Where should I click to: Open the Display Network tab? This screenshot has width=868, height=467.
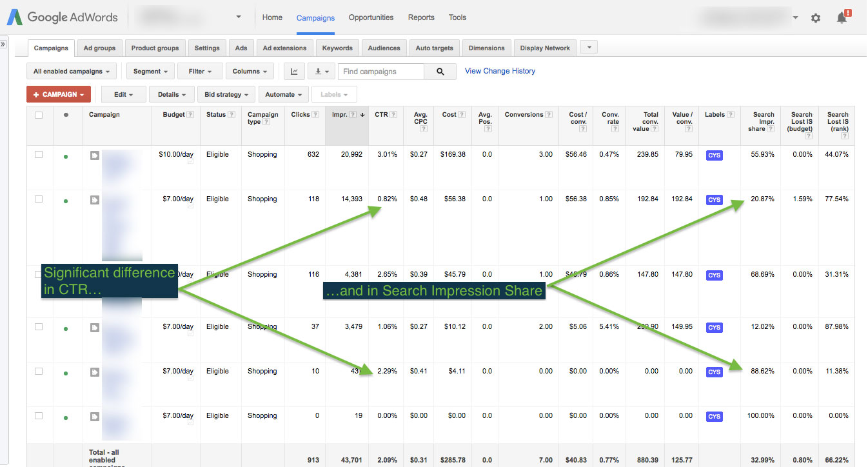(545, 48)
